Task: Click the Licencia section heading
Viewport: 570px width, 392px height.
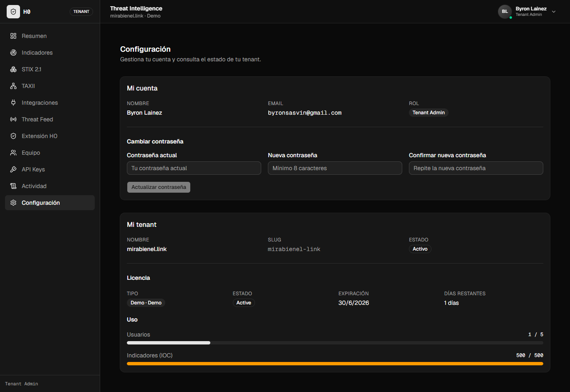Action: pos(139,278)
